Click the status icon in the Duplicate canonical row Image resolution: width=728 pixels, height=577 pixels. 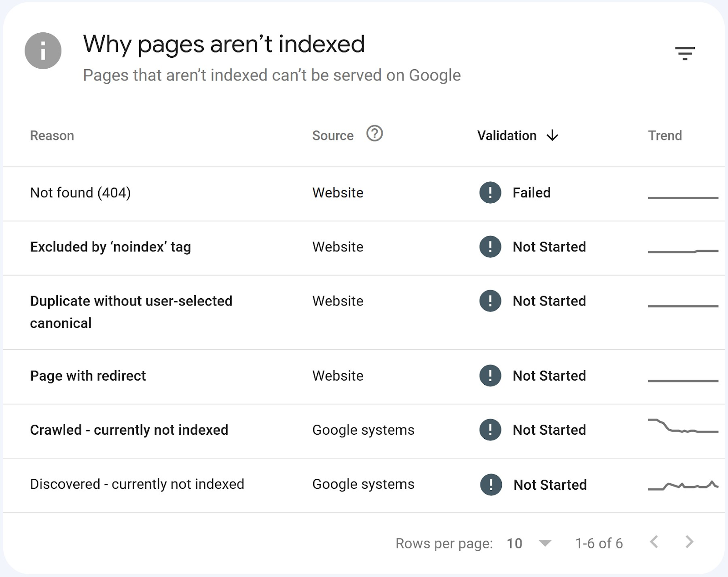pyautogui.click(x=490, y=301)
